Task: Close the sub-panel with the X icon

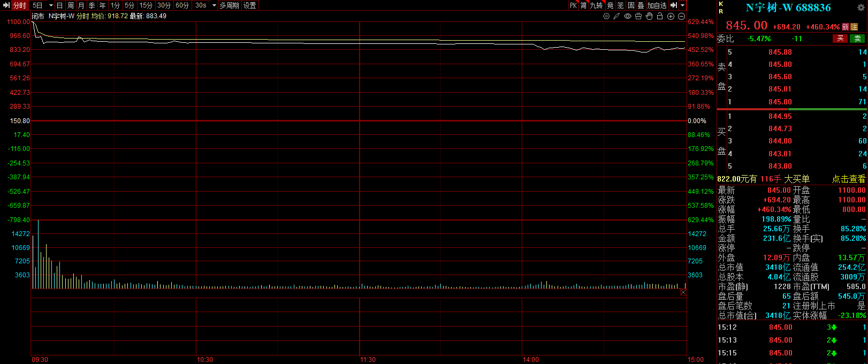Action: tap(683, 292)
